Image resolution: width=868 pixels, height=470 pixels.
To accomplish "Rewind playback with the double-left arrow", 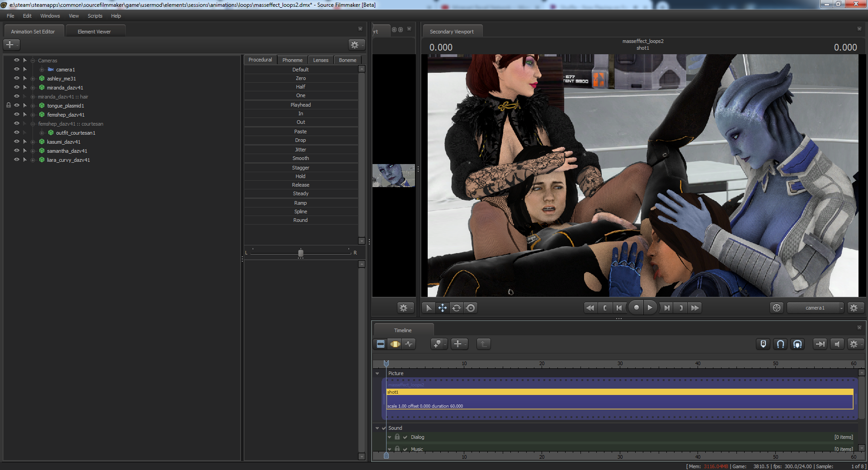I will (590, 308).
